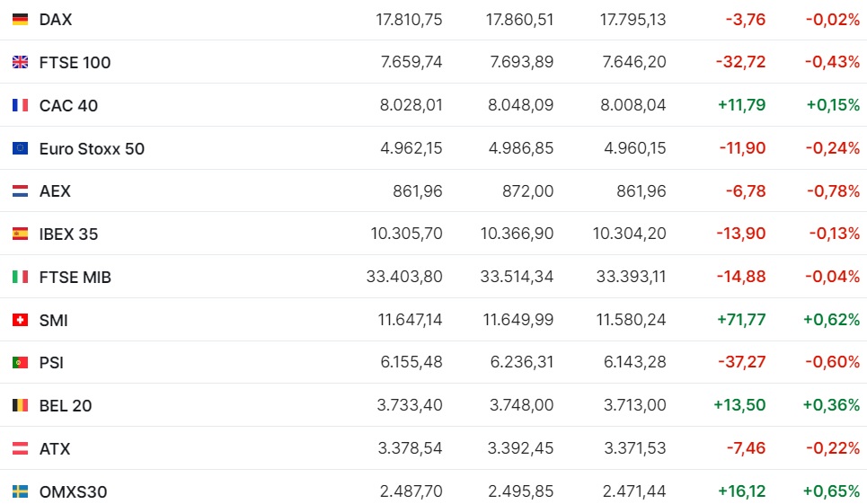Viewport: 867px width, 504px height.
Task: Click the Portuguese flag icon beside PSI
Action: tap(21, 363)
